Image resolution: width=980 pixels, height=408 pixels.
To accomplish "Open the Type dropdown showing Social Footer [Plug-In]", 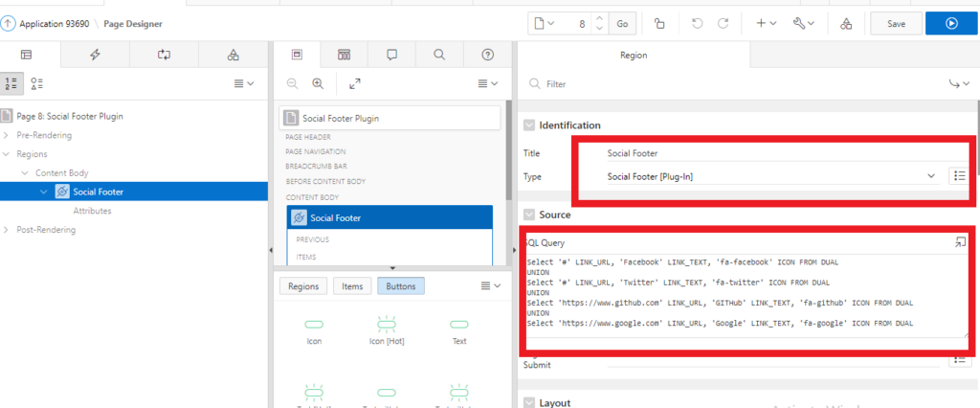I will [771, 176].
